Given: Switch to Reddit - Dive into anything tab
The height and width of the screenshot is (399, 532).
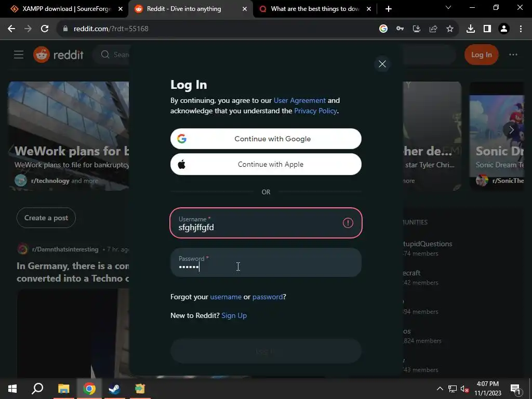Looking at the screenshot, I should pos(190,9).
